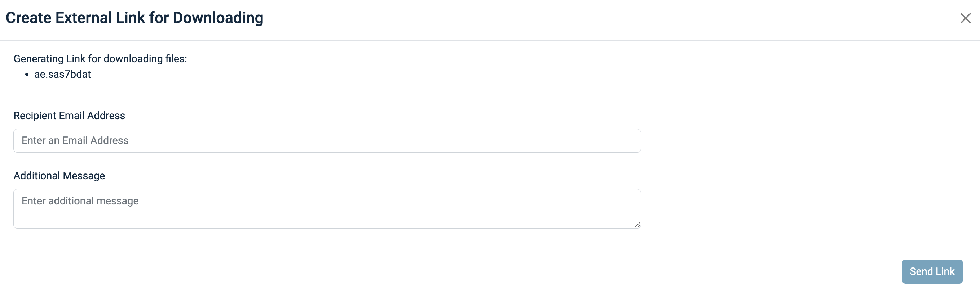Dismiss the dialog with the X icon

coord(965,18)
